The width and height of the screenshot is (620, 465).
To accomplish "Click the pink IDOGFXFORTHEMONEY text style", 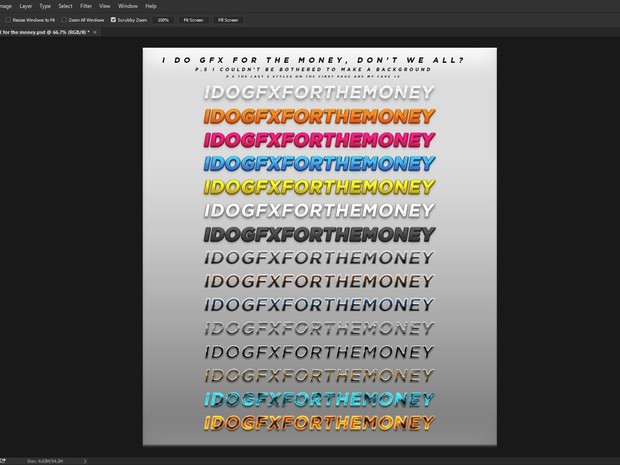I will [x=319, y=140].
